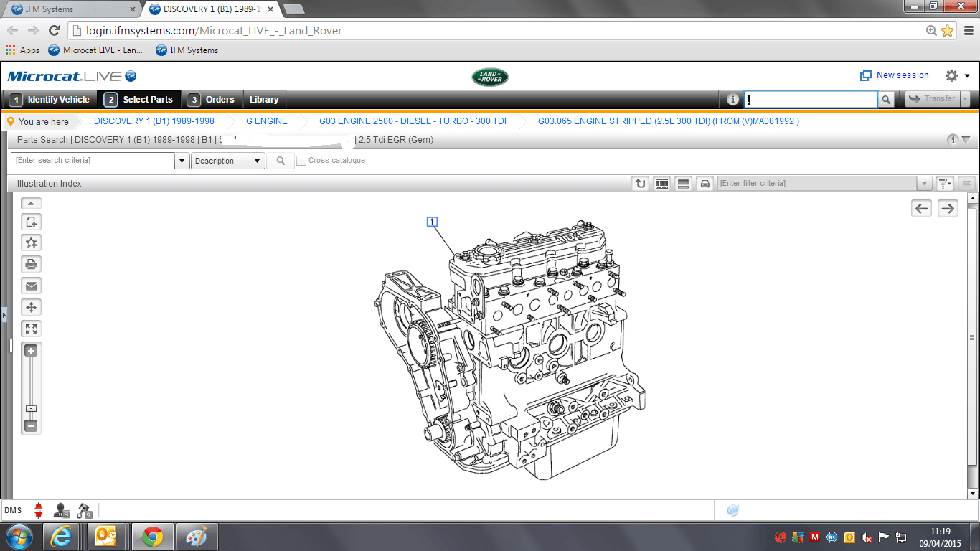Click the add note page icon

(32, 222)
